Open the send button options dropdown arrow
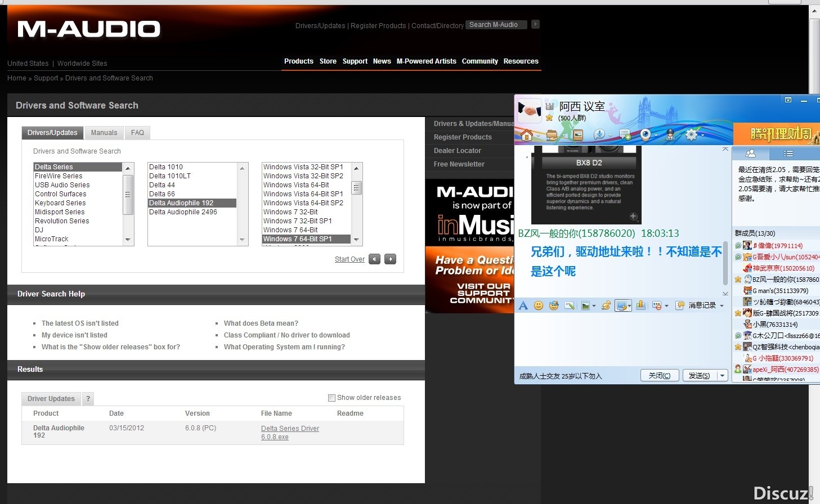Viewport: 820px width, 504px height. pos(723,375)
